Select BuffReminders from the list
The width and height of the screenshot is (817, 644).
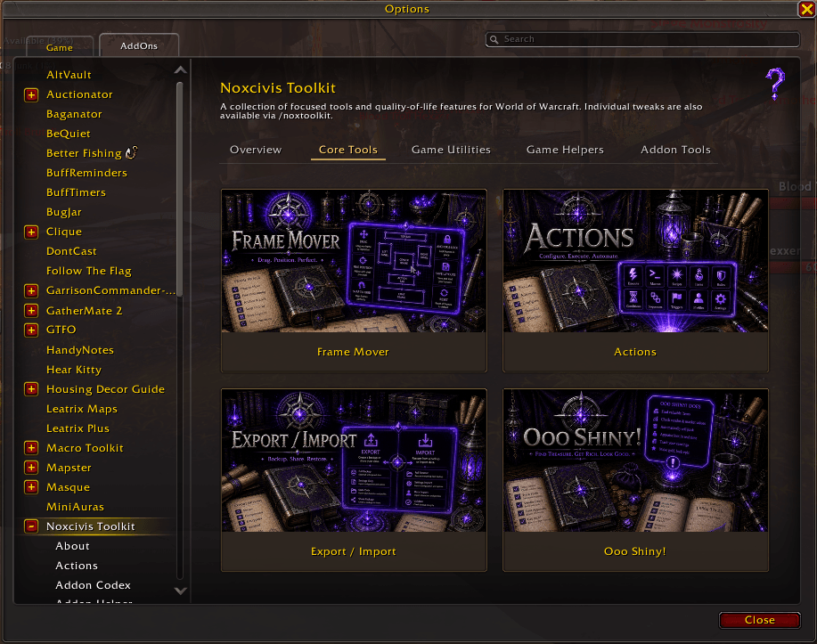click(86, 173)
